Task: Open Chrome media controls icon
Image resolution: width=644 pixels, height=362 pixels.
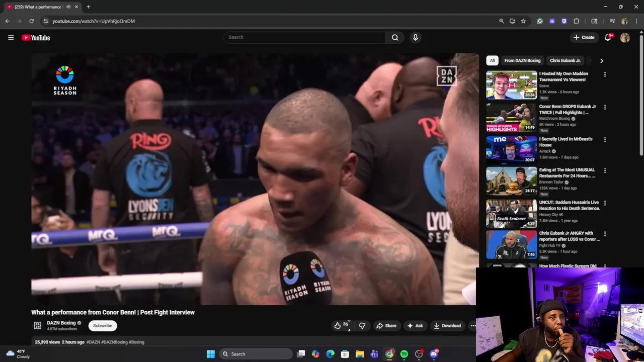Action: click(x=612, y=21)
